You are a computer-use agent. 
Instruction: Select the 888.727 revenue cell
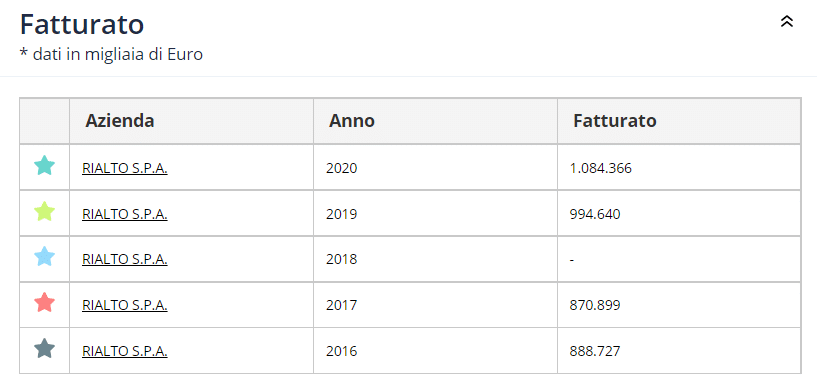coord(679,350)
